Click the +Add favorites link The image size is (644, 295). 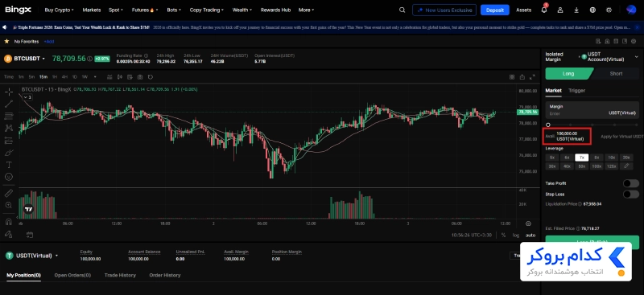(49, 42)
